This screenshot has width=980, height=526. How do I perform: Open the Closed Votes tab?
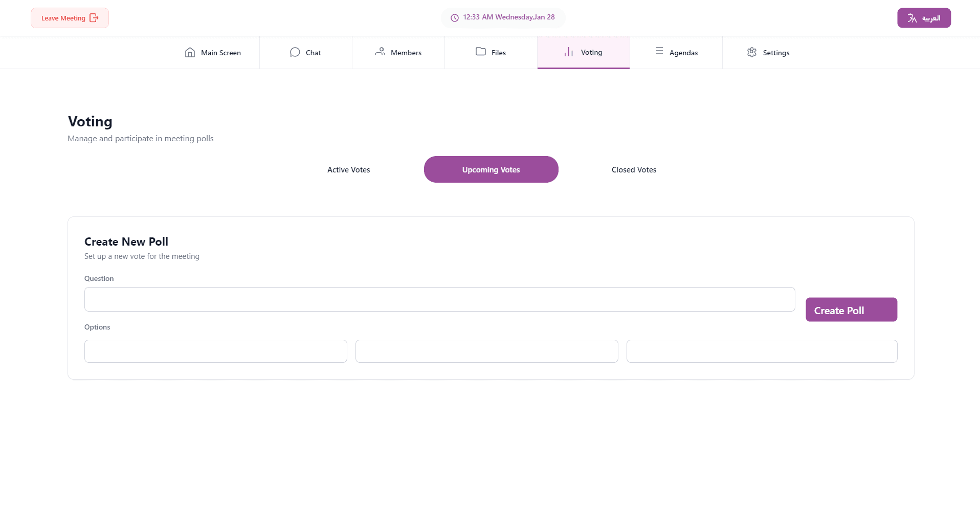[x=633, y=169]
